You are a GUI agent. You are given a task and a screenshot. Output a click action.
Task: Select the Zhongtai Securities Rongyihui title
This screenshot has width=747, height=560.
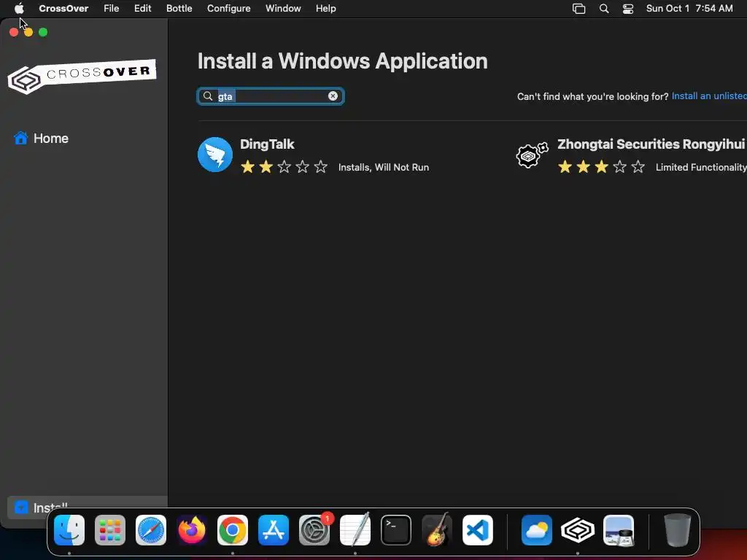point(651,144)
